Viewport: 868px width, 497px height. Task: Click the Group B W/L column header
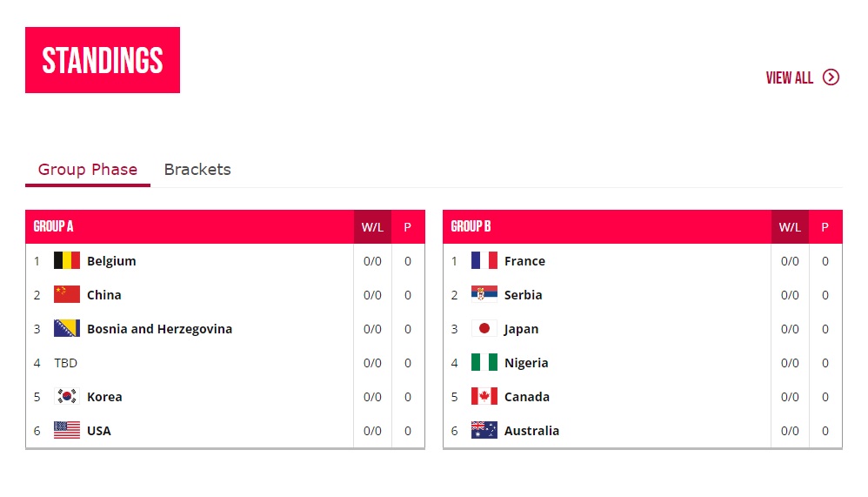coord(790,227)
